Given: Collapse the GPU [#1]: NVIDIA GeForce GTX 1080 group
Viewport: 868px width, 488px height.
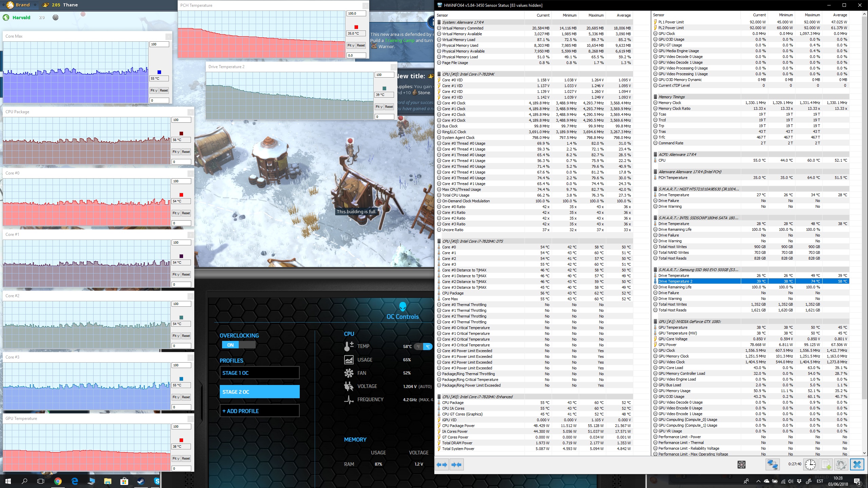Looking at the screenshot, I should (655, 322).
